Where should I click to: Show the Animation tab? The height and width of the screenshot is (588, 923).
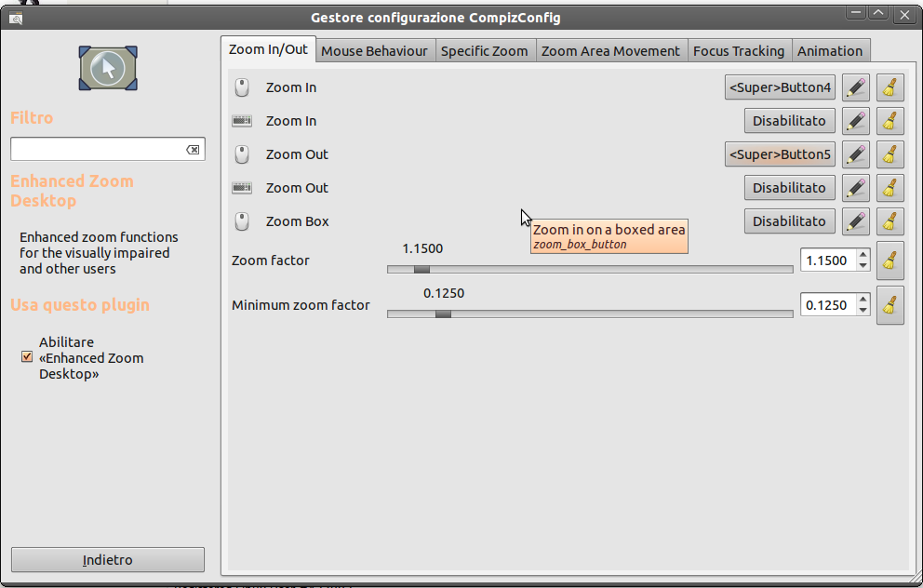pyautogui.click(x=830, y=51)
